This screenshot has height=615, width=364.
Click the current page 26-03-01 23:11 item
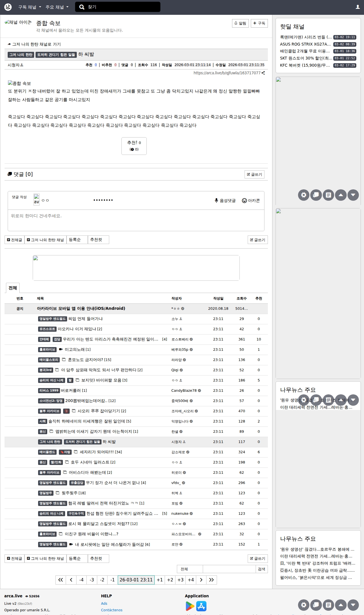tap(136, 580)
